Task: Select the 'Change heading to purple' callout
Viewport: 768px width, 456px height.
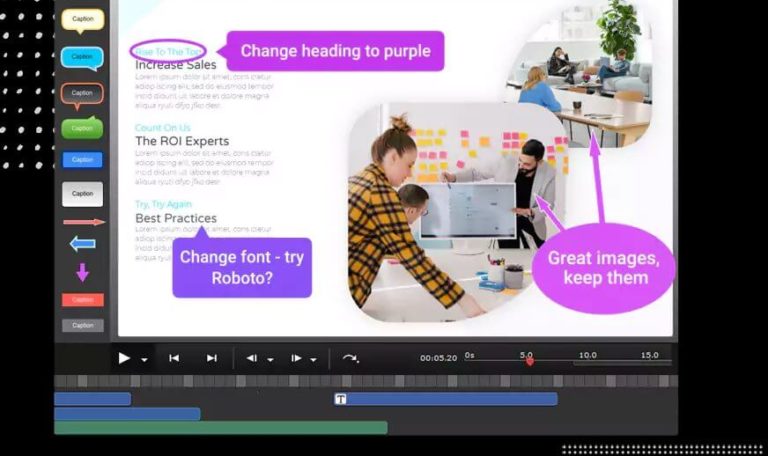Action: tap(335, 51)
